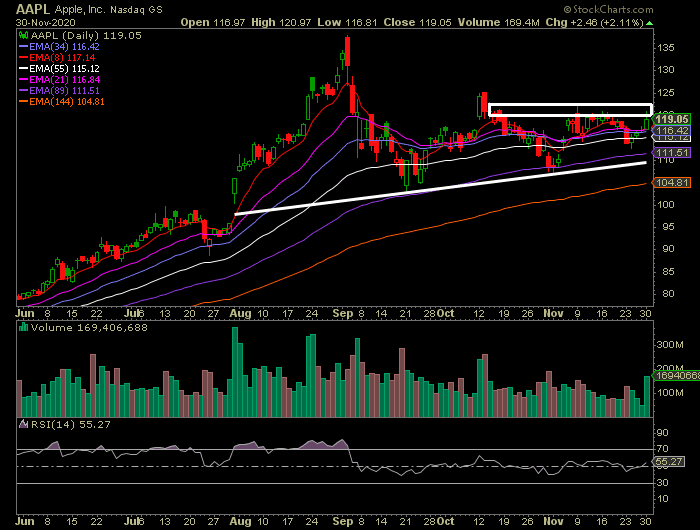
Task: Click the 'Volume 169,406,688' panel label
Action: pos(89,328)
